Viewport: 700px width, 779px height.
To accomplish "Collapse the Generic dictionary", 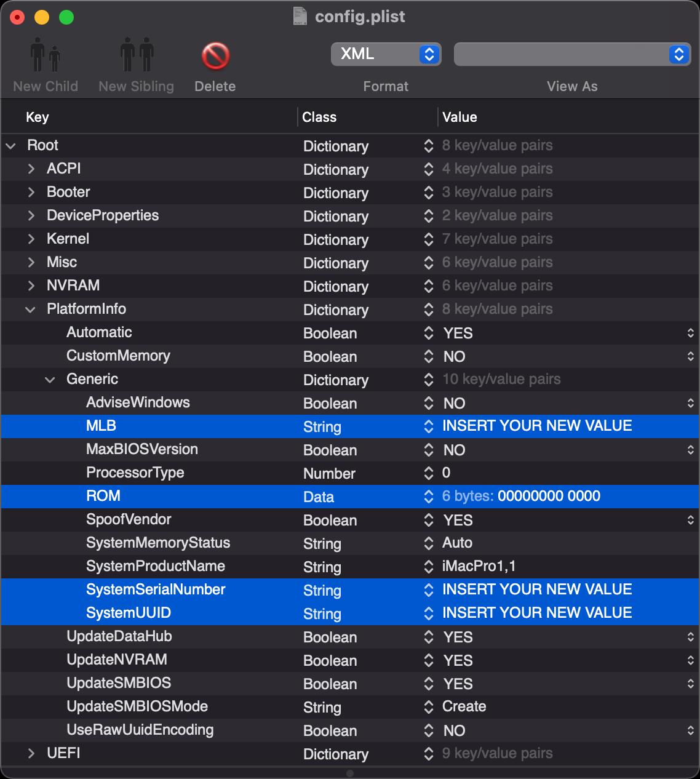I will [50, 380].
